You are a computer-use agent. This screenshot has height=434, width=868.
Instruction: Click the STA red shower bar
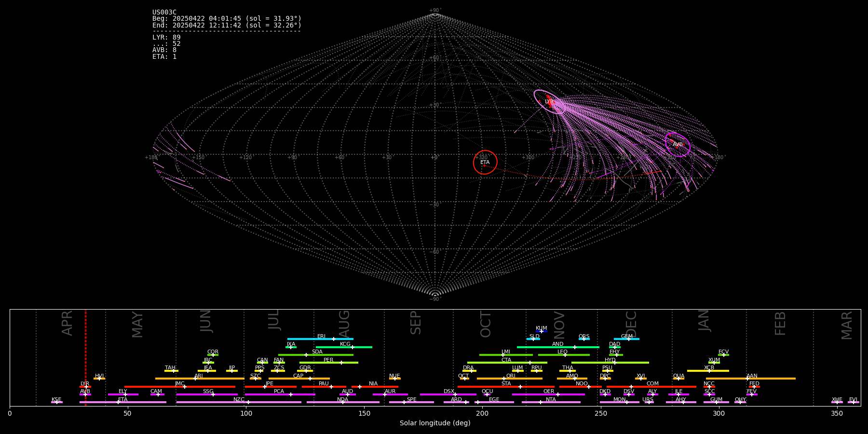click(x=506, y=387)
